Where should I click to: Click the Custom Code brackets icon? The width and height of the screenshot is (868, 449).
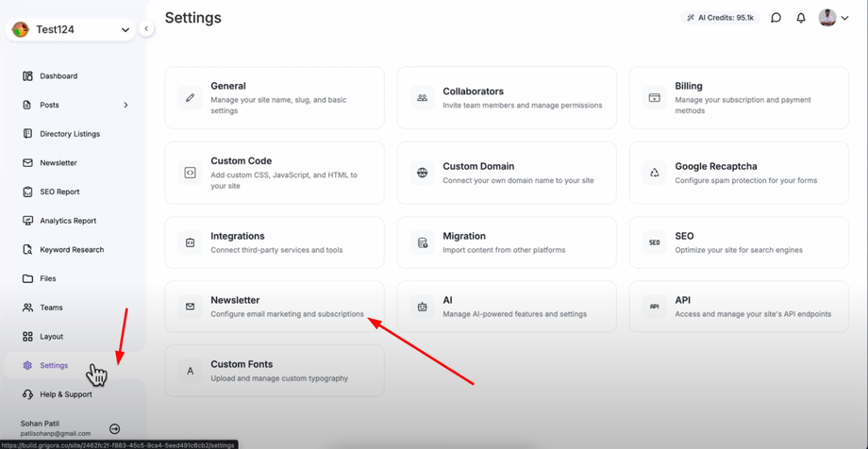pyautogui.click(x=191, y=173)
